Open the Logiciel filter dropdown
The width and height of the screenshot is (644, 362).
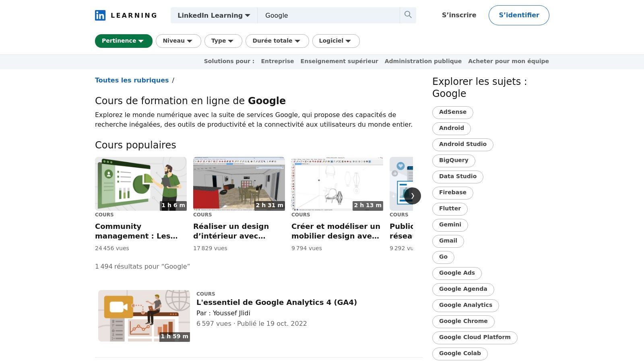click(336, 41)
